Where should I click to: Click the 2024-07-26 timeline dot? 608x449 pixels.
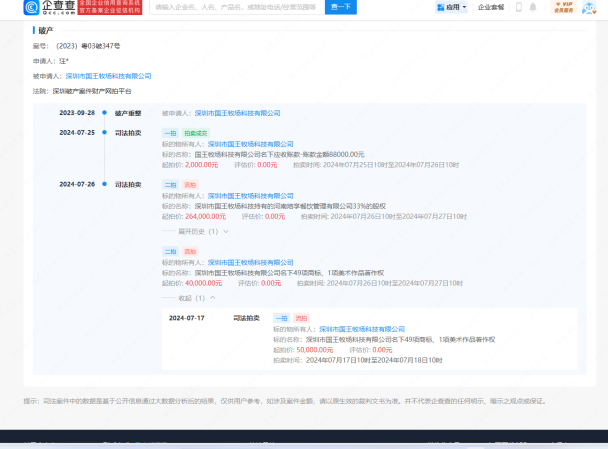(104, 184)
